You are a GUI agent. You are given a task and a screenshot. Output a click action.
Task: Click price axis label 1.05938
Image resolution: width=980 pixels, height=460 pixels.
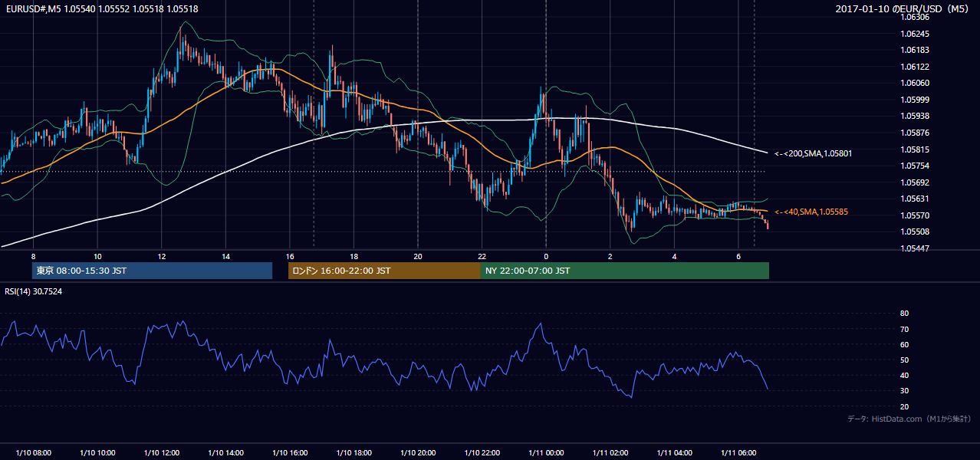click(915, 116)
